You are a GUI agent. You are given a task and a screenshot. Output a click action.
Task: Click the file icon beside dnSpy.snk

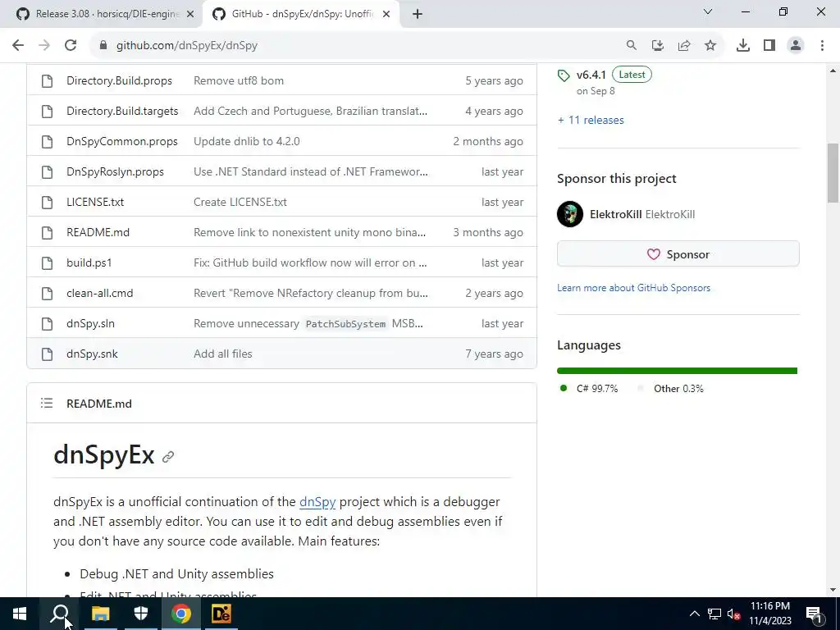pyautogui.click(x=47, y=354)
